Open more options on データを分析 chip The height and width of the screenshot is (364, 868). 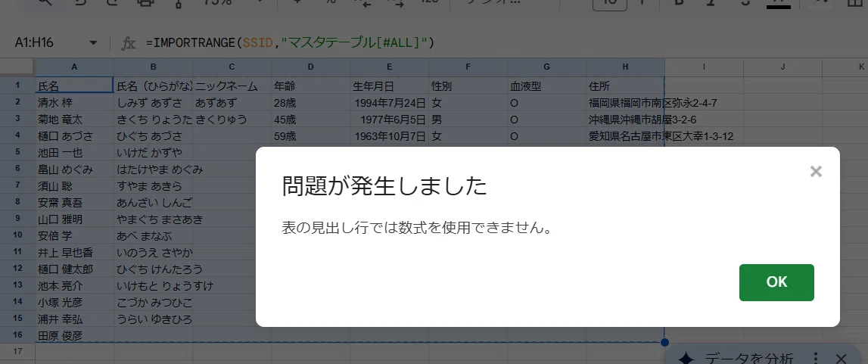815,359
